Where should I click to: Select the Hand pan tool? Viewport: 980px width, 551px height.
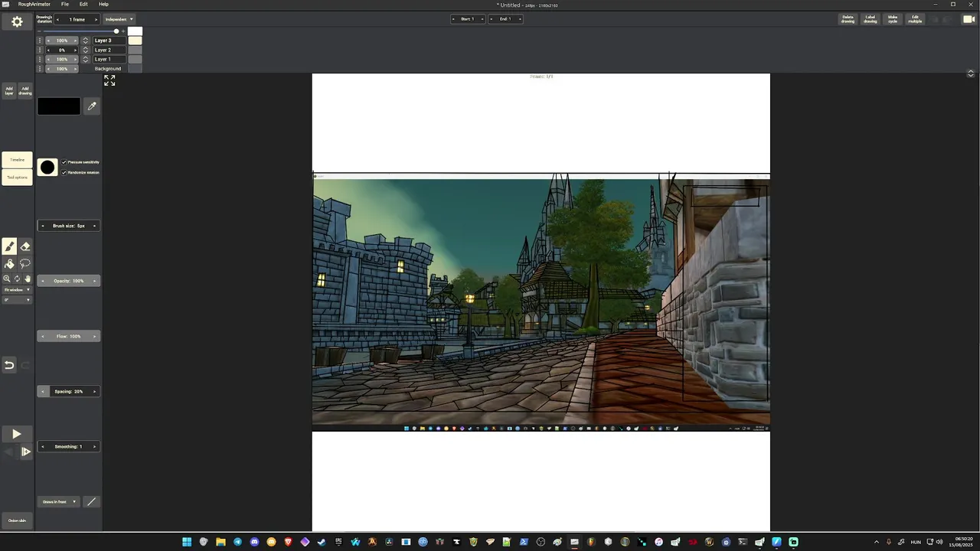[x=28, y=279]
